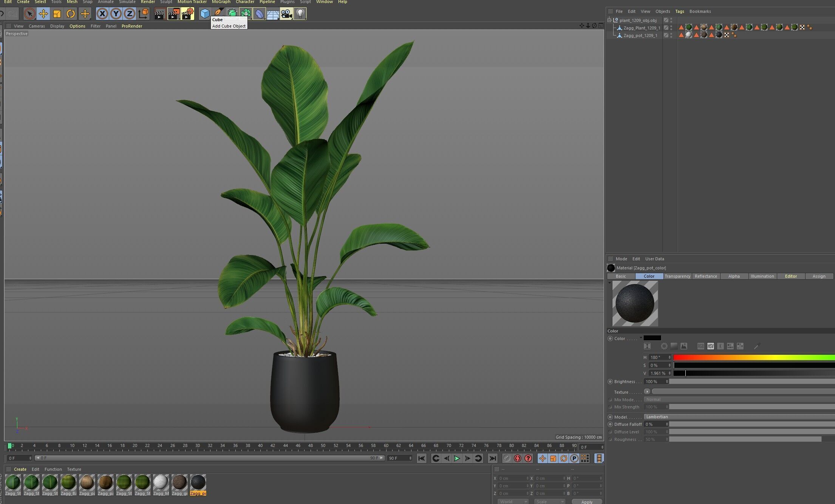This screenshot has width=835, height=504.
Task: Open the World coordinate dropdown
Action: point(513,501)
